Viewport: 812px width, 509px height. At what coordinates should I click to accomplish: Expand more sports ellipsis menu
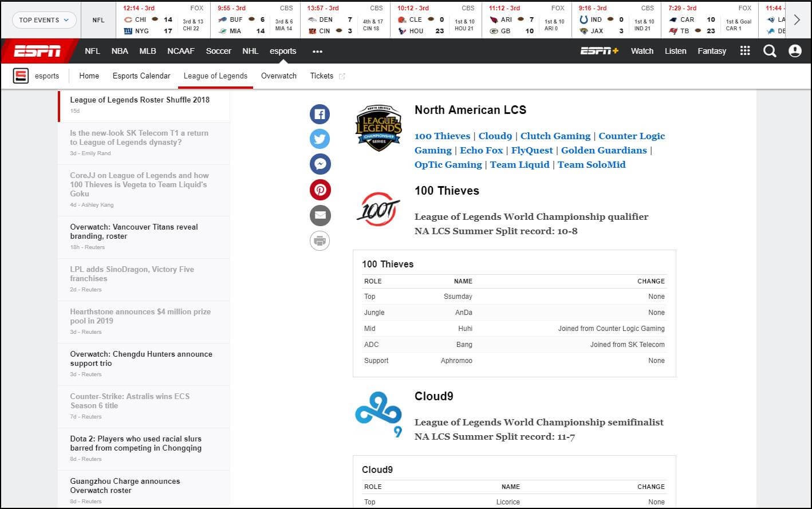point(317,52)
